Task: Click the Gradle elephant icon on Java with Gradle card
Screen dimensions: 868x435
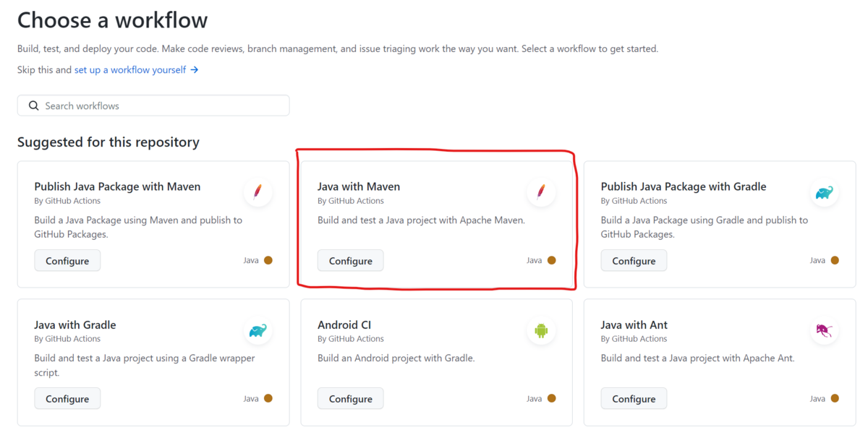Action: click(x=258, y=331)
